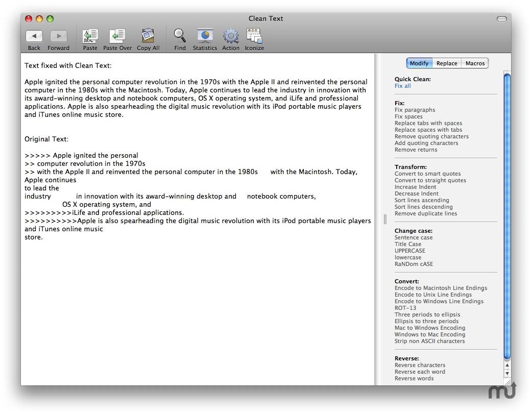The image size is (532, 414).
Task: Click Remove returns
Action: click(416, 150)
